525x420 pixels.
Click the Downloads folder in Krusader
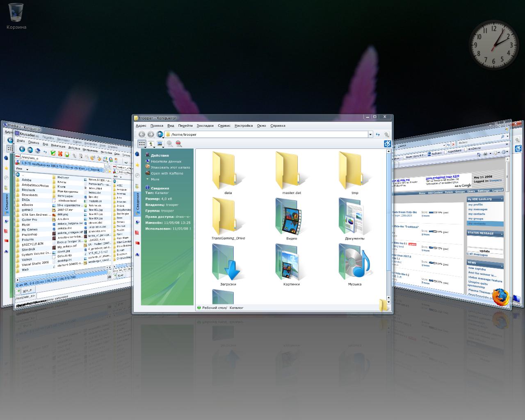click(x=30, y=195)
